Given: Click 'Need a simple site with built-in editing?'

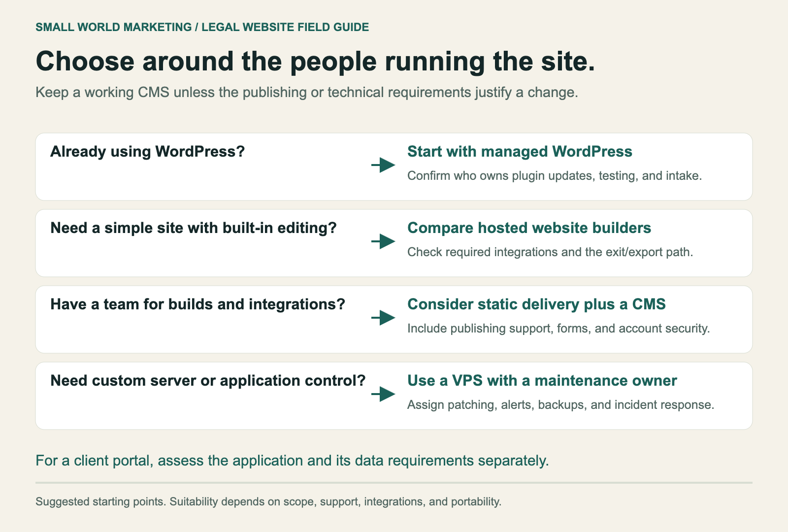Looking at the screenshot, I should 193,228.
